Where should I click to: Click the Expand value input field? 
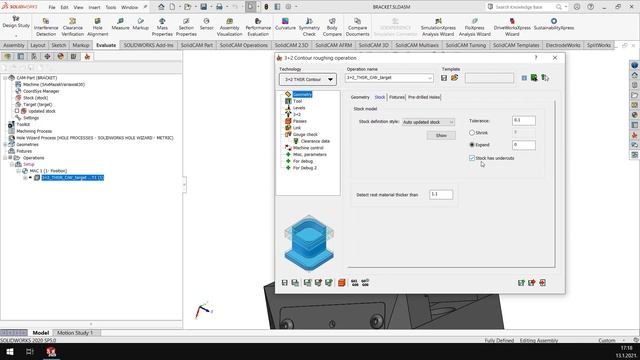click(x=524, y=145)
